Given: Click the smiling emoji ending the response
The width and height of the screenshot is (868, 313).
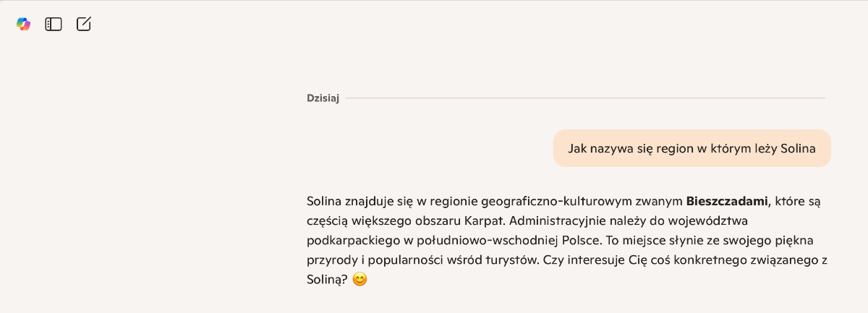Looking at the screenshot, I should click(359, 279).
